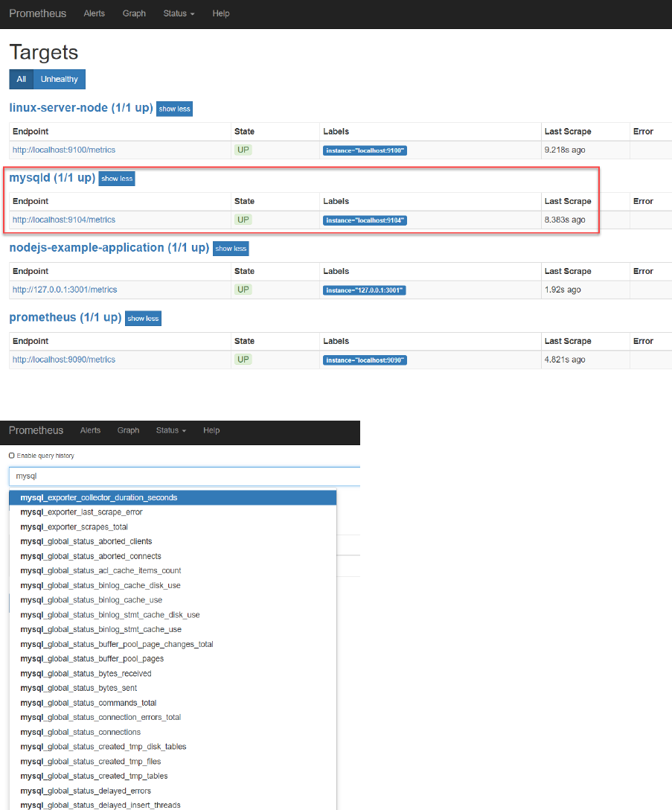Image resolution: width=672 pixels, height=810 pixels.
Task: Select mysql_global_status_bytes_sent suggestion
Action: point(173,688)
